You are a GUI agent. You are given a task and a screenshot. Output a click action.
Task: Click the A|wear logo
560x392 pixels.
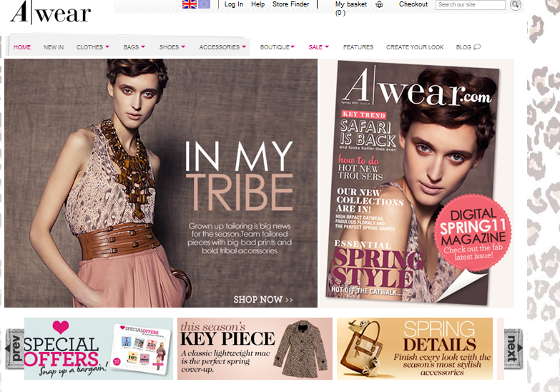click(50, 12)
